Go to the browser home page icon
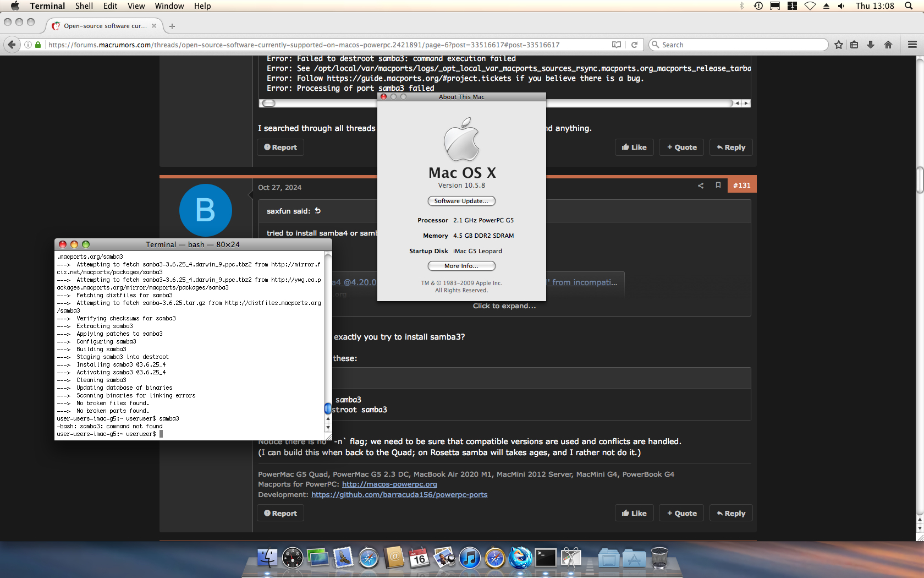924x578 pixels. 888,45
